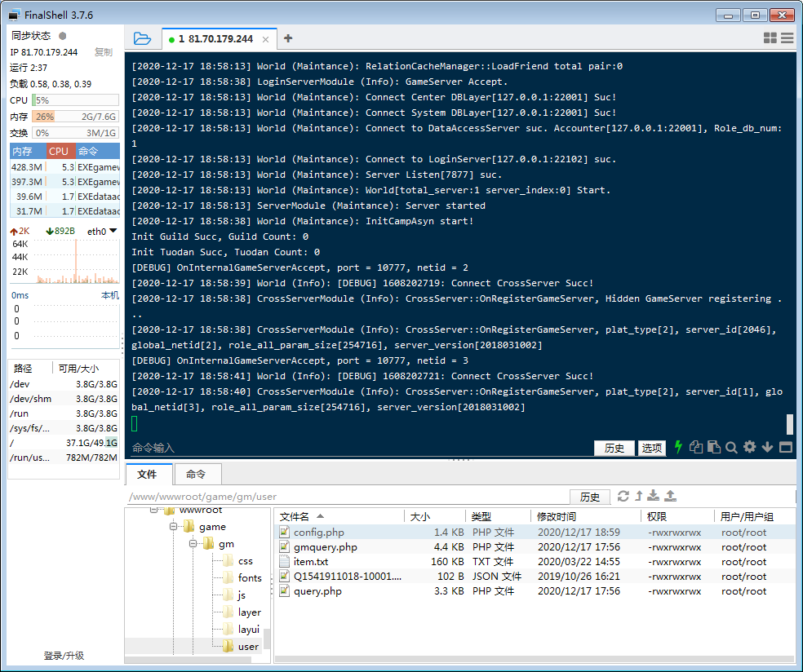803x672 pixels.
Task: Collapse the gm folder node
Action: [193, 543]
